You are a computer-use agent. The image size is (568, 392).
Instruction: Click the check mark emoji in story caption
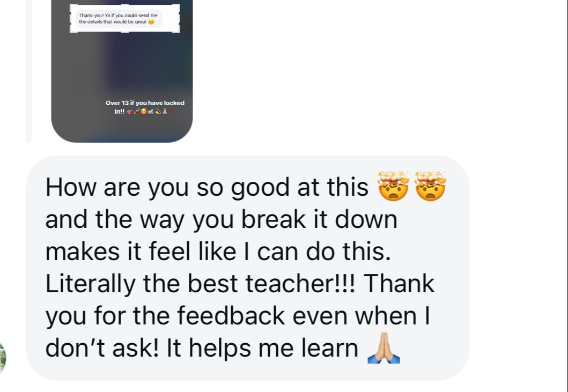(150, 112)
